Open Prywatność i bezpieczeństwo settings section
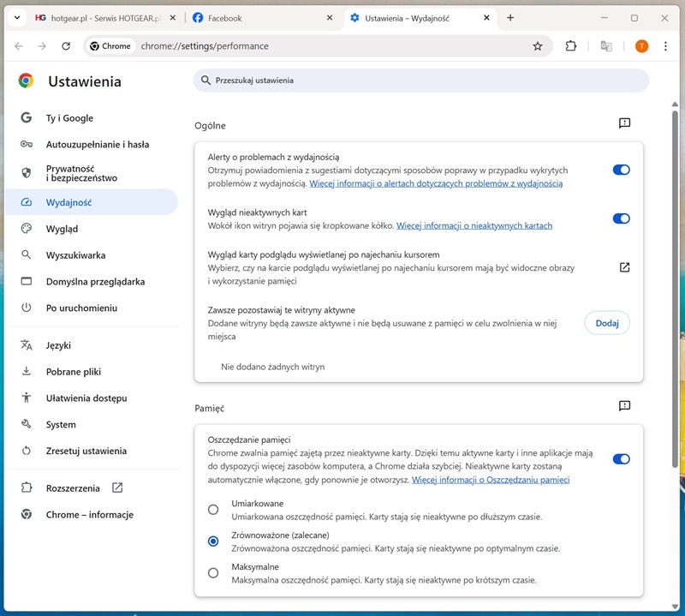The height and width of the screenshot is (616, 685). coord(81,173)
